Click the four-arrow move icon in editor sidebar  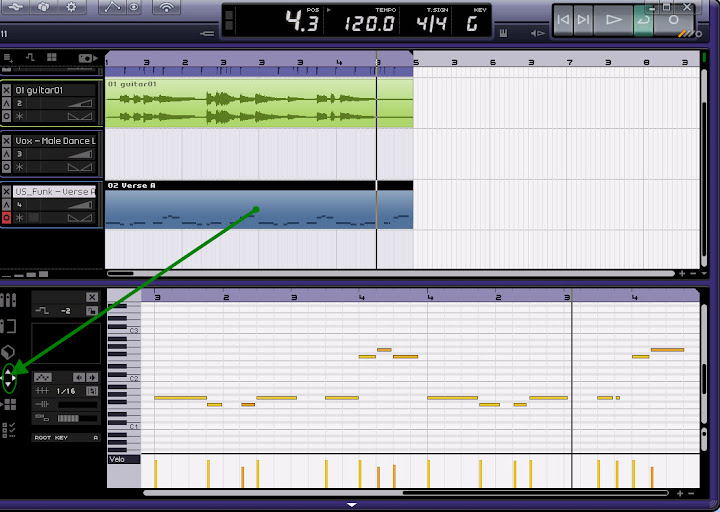(x=9, y=380)
